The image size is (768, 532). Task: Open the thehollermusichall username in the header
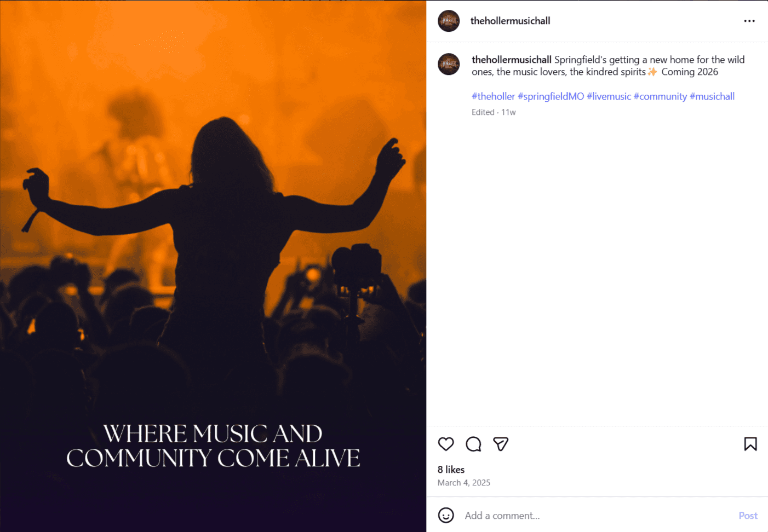pyautogui.click(x=510, y=21)
